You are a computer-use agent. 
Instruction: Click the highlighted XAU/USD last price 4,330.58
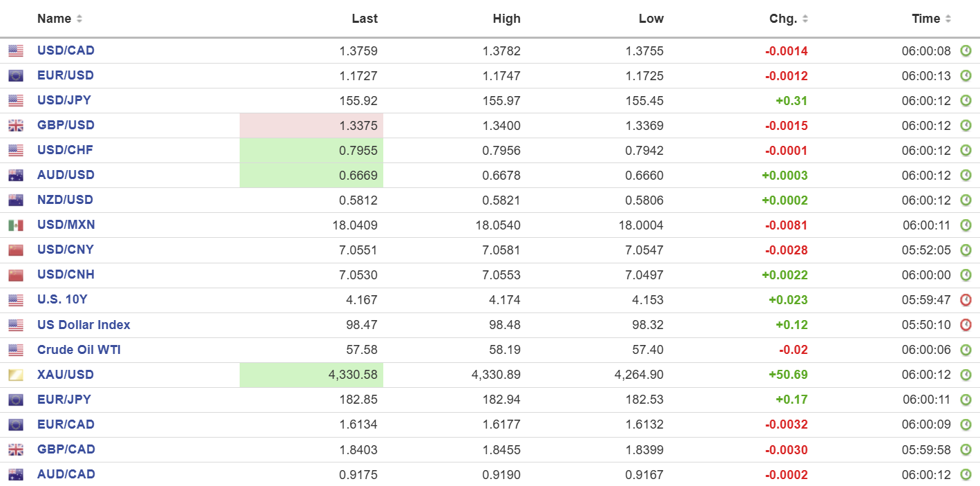354,375
